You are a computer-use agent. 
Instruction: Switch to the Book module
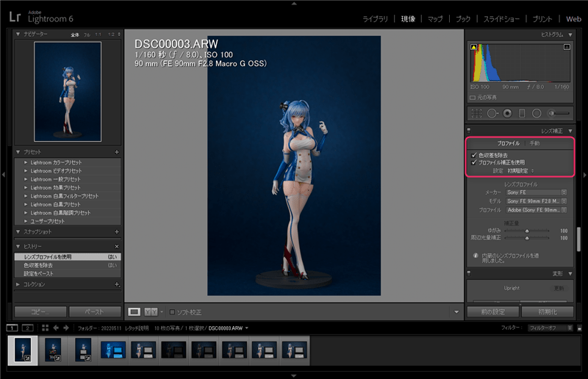click(463, 19)
